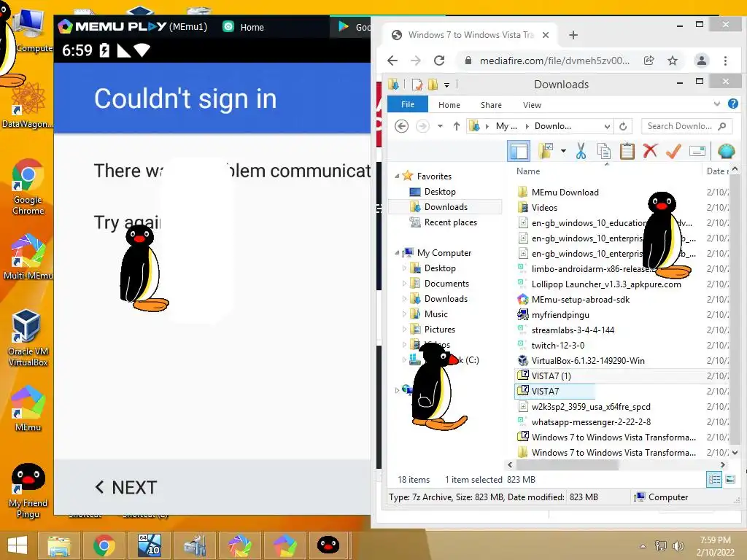Collapse the Favorites tree group
Image resolution: width=747 pixels, height=560 pixels.
point(397,176)
